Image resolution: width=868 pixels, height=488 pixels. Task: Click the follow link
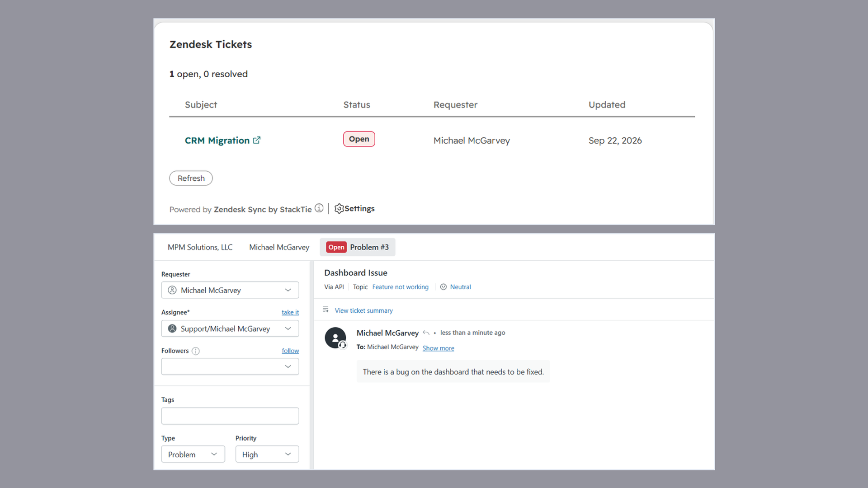pos(290,351)
